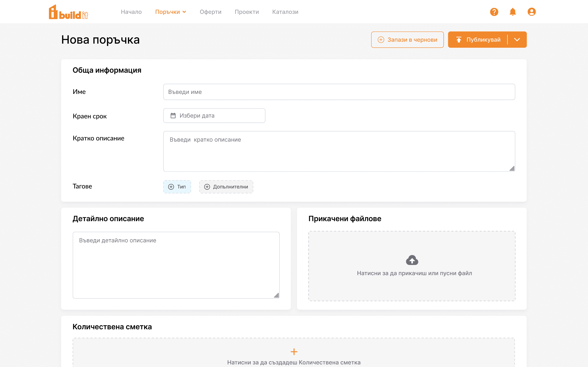Image resolution: width=588 pixels, height=367 pixels.
Task: Focus the Въведи кратко описание textarea
Action: 339,151
